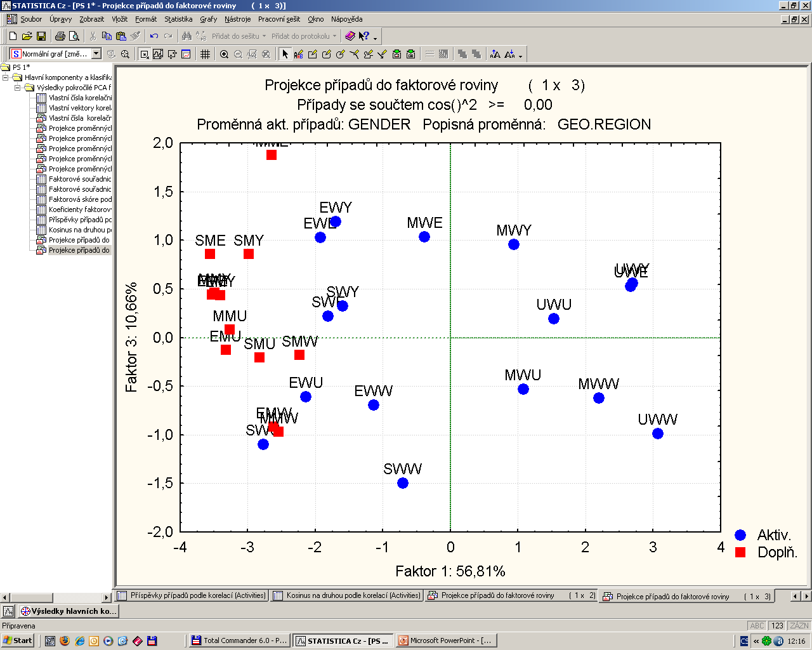Select the freehand drawing tool
The image size is (812, 650).
369,54
